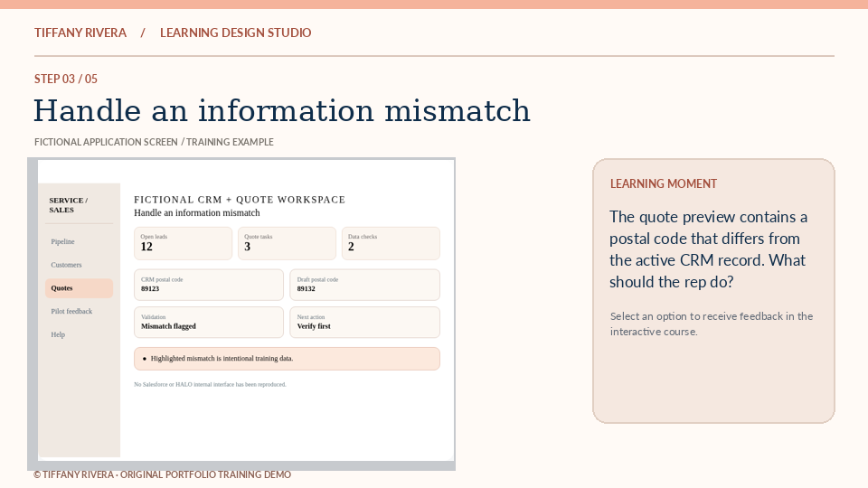
Task: Click 'FICTIONAL APPLICATION SCREEN / TRAINING EXAMPLE' caption
Action: point(154,142)
